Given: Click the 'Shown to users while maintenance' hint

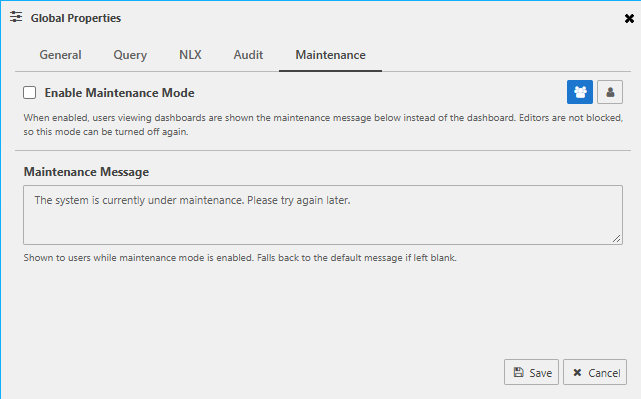Looking at the screenshot, I should tap(240, 258).
